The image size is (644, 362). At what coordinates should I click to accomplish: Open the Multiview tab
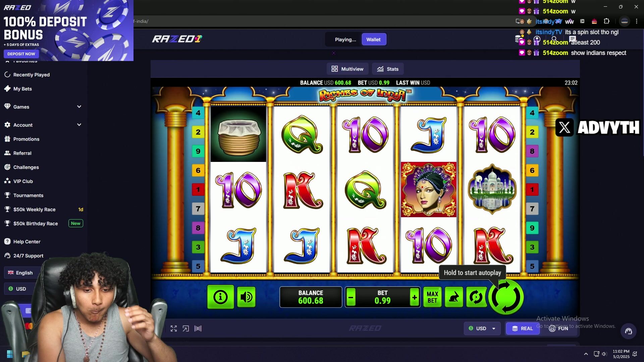coord(347,69)
